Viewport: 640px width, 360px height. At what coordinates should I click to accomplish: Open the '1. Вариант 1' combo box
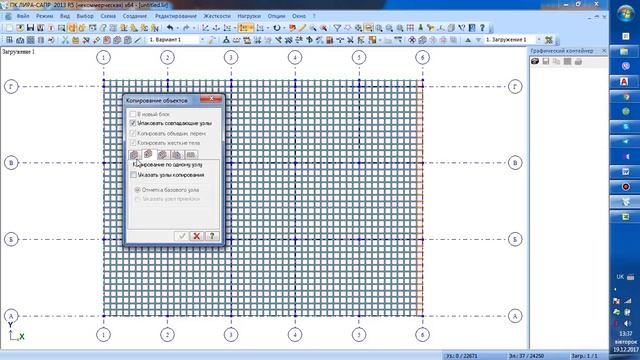coord(176,40)
